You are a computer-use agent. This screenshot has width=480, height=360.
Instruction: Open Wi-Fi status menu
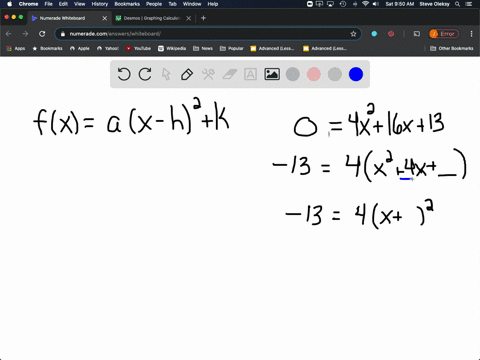[365, 4]
